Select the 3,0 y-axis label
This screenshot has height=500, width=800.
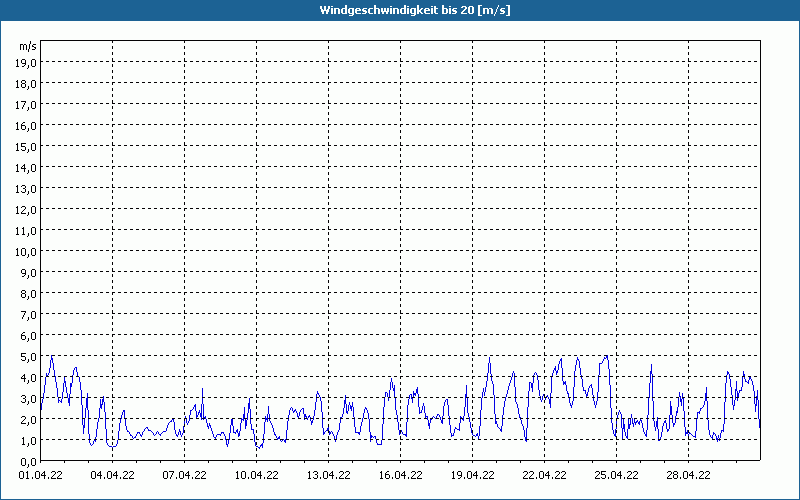[x=29, y=399]
